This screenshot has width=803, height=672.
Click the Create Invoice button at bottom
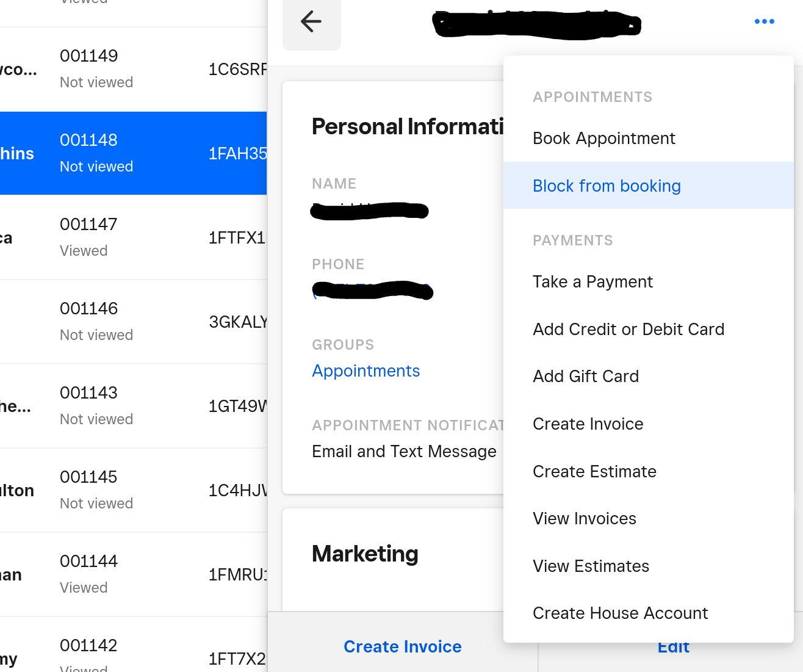402,646
